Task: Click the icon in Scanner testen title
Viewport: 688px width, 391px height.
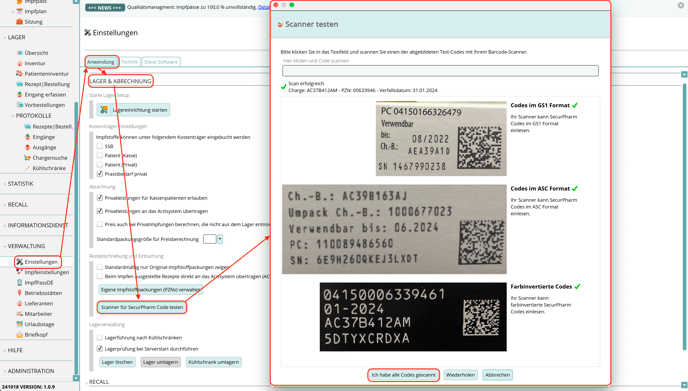Action: pos(280,25)
